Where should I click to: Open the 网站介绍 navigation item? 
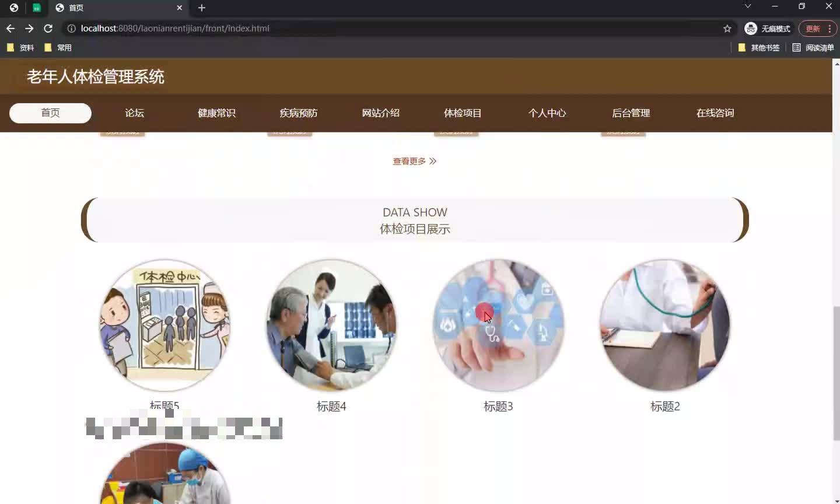(381, 113)
